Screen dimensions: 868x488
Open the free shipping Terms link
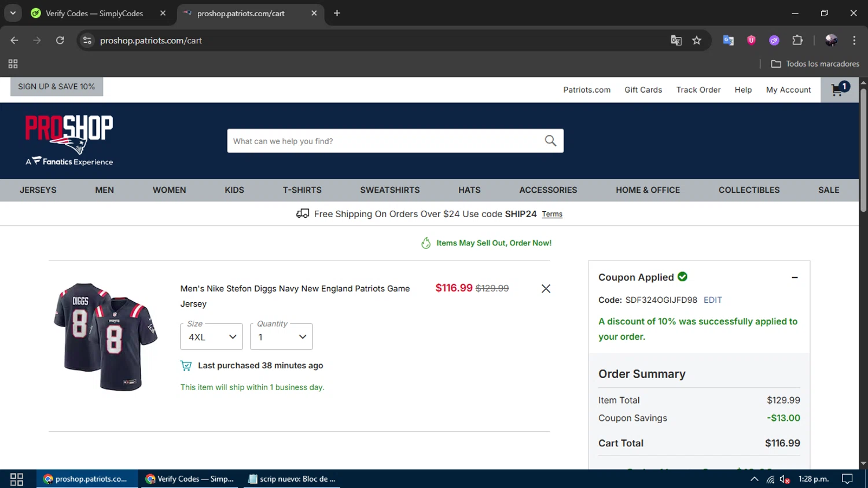[x=552, y=214]
